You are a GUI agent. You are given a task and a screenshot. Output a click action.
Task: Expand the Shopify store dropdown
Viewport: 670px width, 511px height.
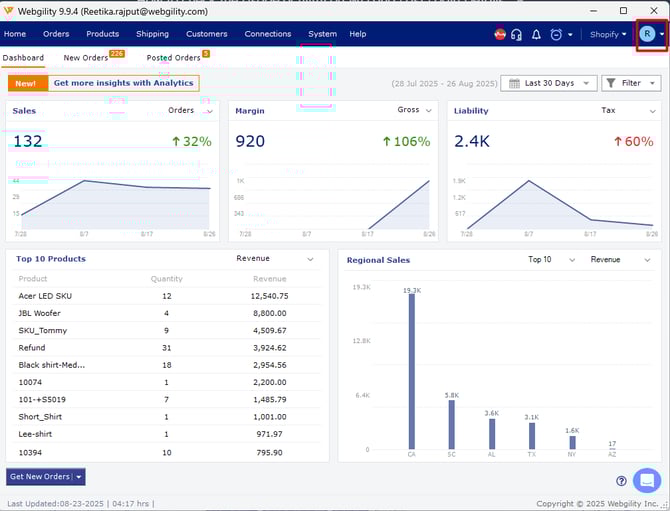pyautogui.click(x=608, y=34)
